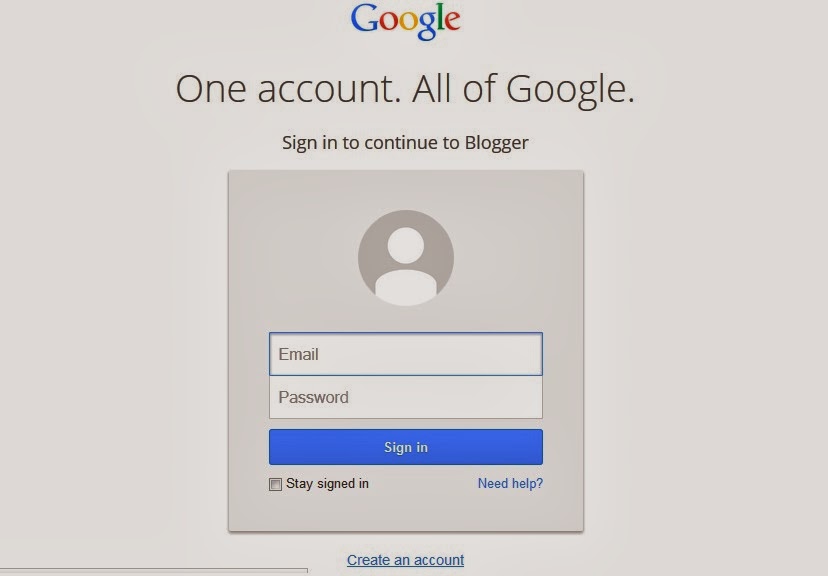Image resolution: width=828 pixels, height=576 pixels.
Task: Click the head circle of the avatar silhouette
Action: point(406,245)
